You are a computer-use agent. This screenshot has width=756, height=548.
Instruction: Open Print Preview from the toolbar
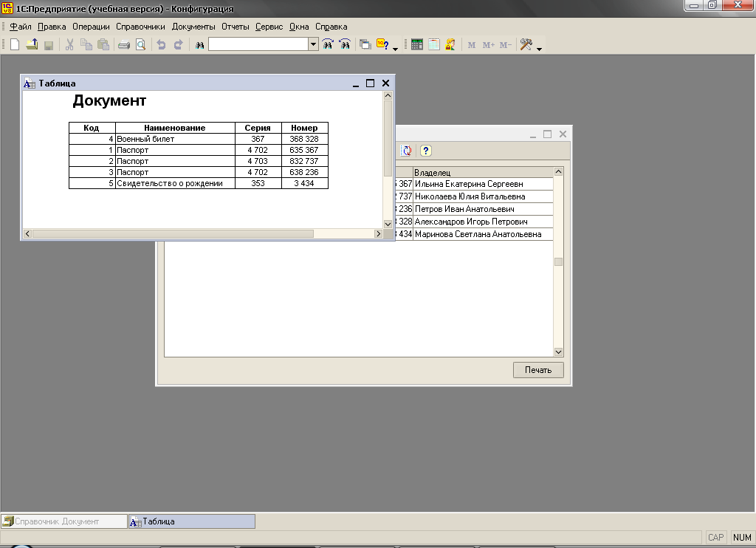140,45
